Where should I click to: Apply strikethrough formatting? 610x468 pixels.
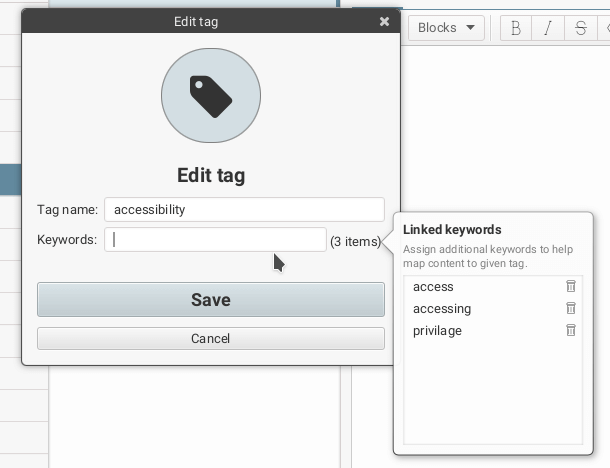tap(580, 28)
